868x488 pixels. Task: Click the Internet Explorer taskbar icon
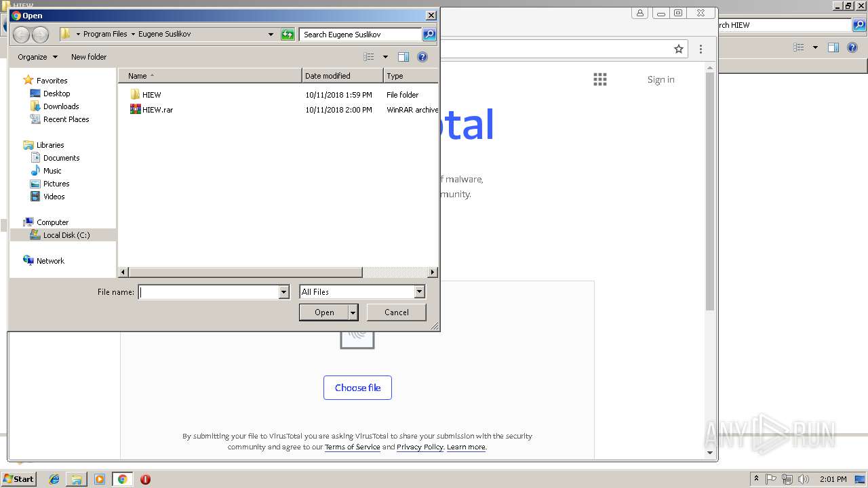click(54, 479)
